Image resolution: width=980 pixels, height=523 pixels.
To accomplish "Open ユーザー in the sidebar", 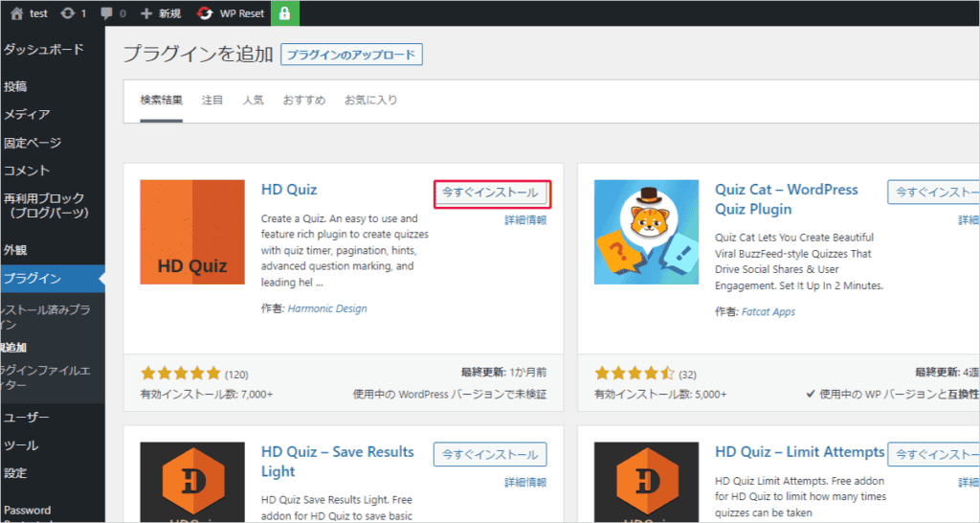I will (27, 418).
